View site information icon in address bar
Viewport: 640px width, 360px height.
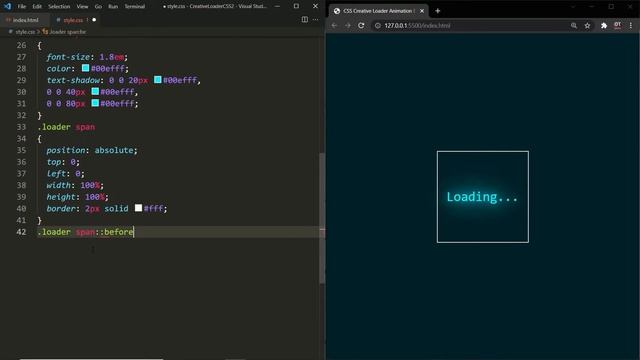(x=378, y=25)
